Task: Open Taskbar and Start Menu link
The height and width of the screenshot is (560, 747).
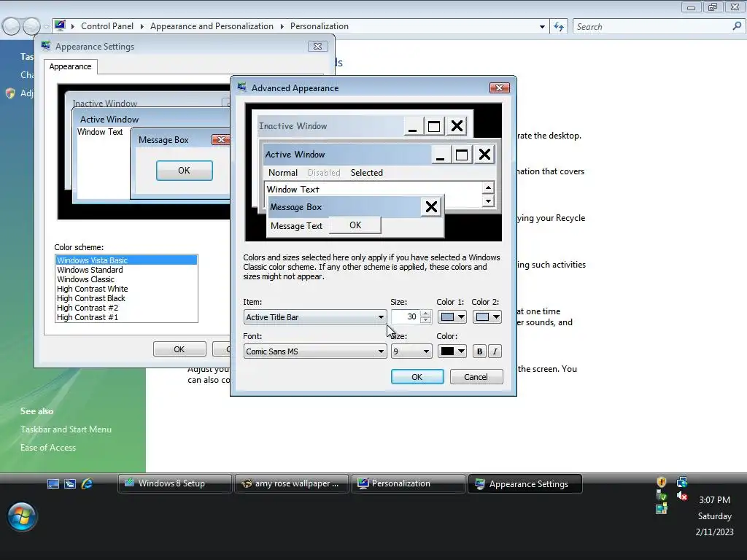Action: click(66, 429)
